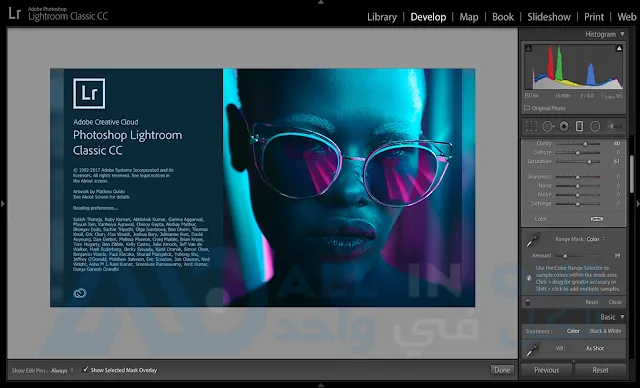Image resolution: width=640 pixels, height=388 pixels.
Task: Click the shadow clipping indicator in histogram
Action: click(528, 48)
